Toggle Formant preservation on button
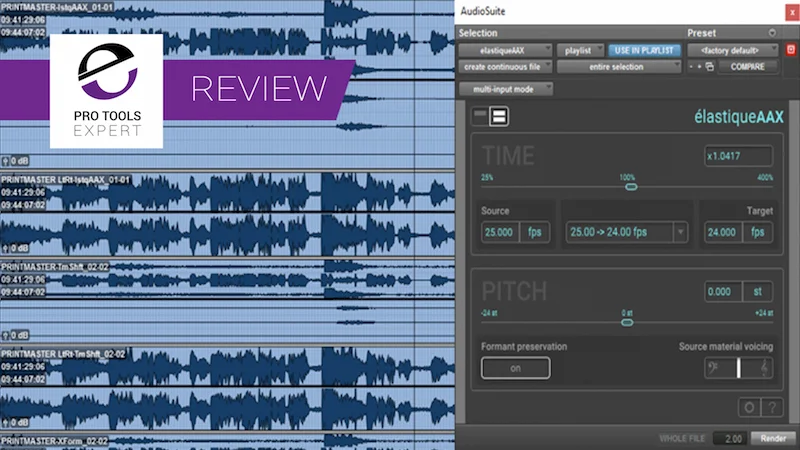The height and width of the screenshot is (450, 800). click(x=515, y=368)
